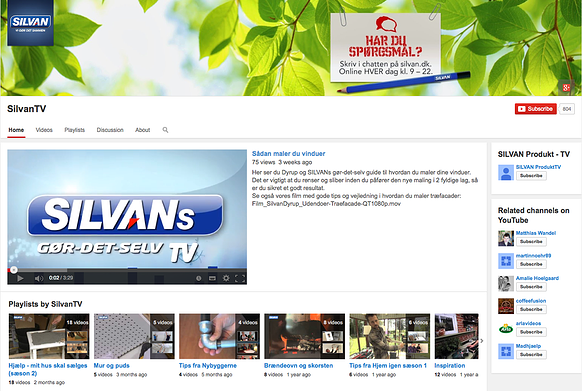Subscribe to the Matthias Wandel channel
582x391 pixels.
[x=531, y=242]
